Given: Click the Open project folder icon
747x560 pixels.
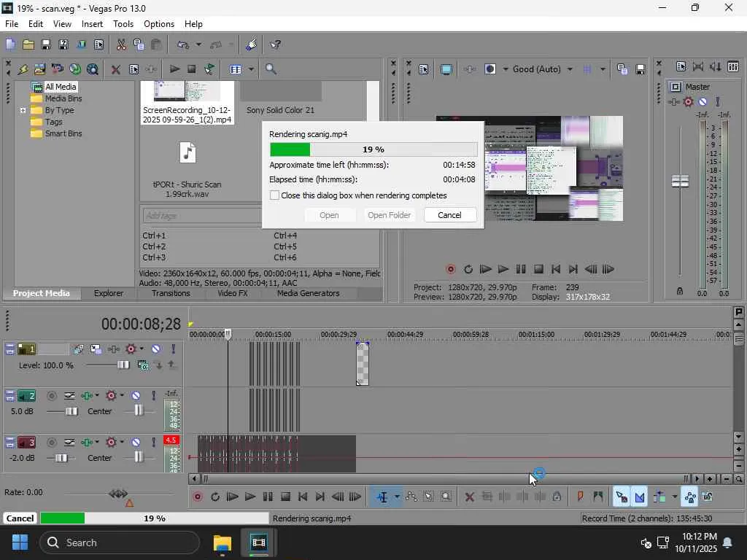Looking at the screenshot, I should pyautogui.click(x=28, y=44).
